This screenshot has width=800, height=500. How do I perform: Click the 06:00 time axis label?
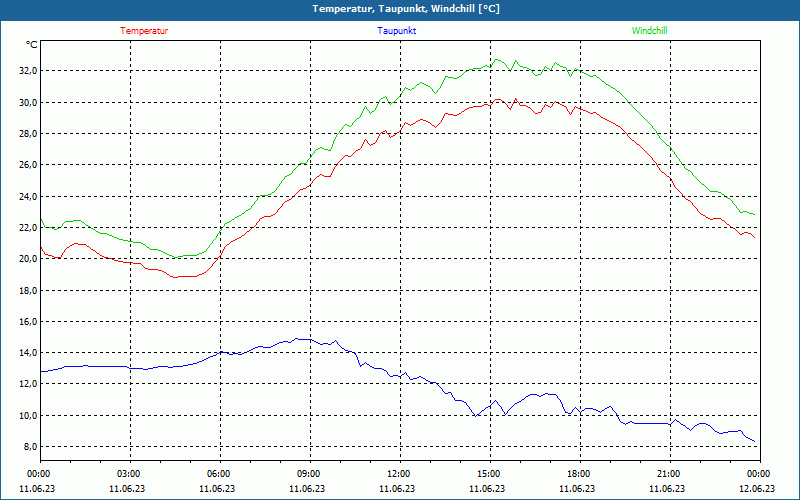tap(217, 474)
